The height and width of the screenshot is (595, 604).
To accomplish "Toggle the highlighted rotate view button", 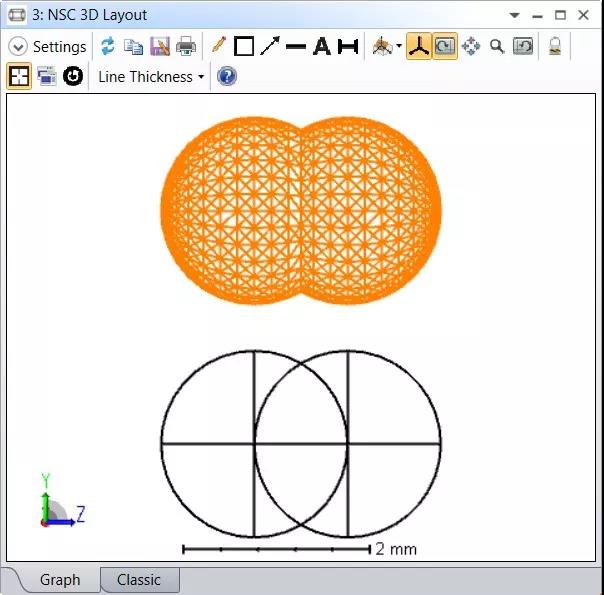I will [445, 46].
